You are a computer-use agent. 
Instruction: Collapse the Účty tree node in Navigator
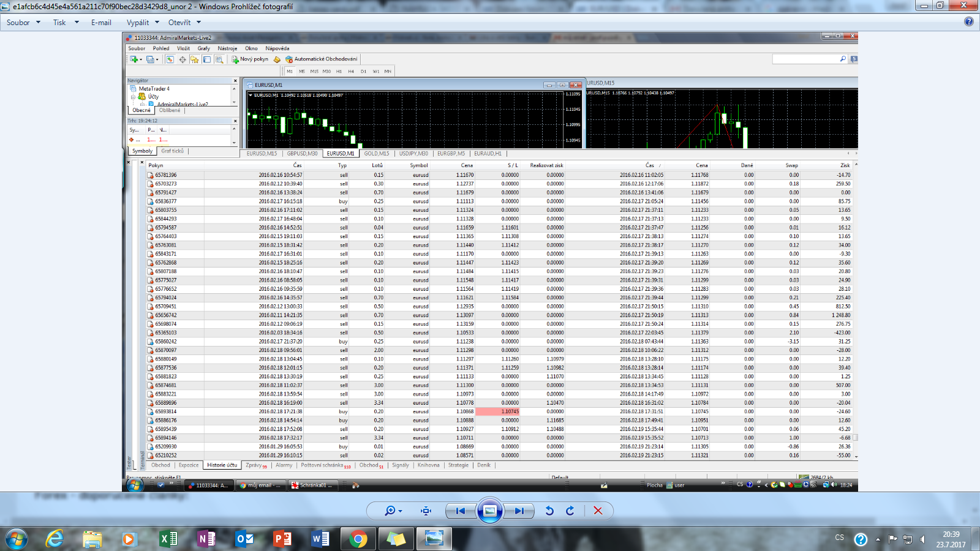pos(133,97)
